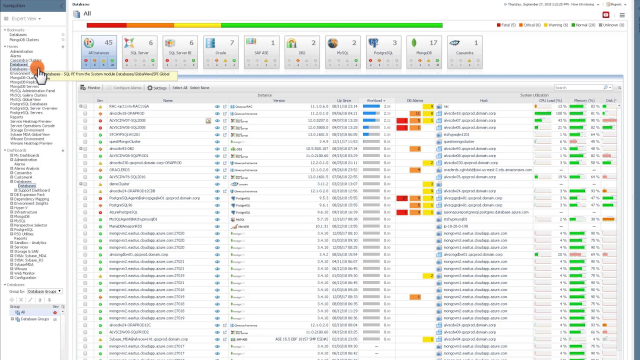Open the SQL Server BI tile

[180, 52]
